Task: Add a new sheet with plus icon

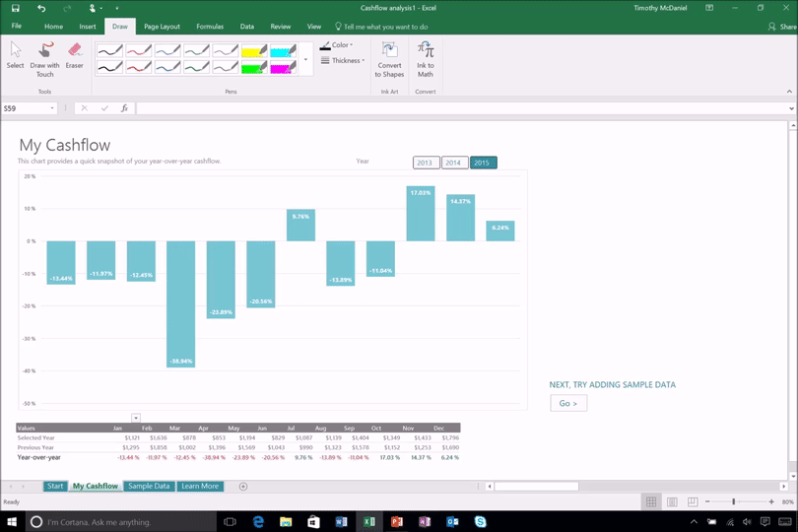Action: coord(243,486)
